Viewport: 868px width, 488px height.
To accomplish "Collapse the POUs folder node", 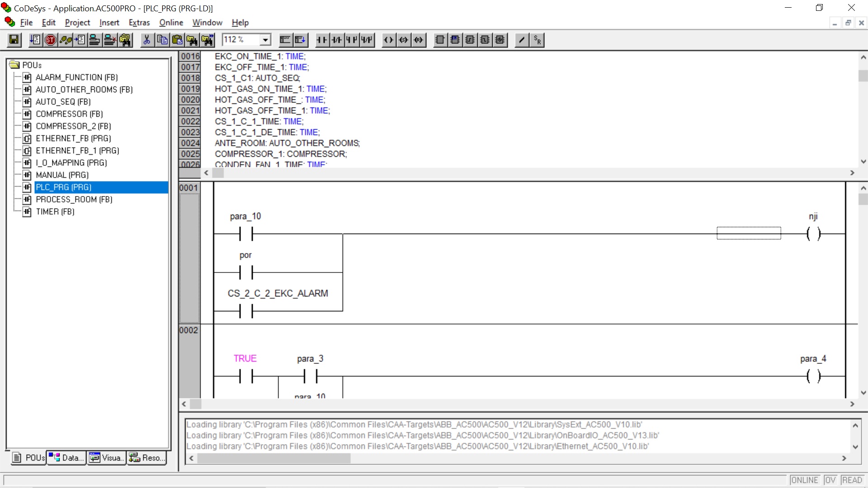I will pyautogui.click(x=14, y=65).
